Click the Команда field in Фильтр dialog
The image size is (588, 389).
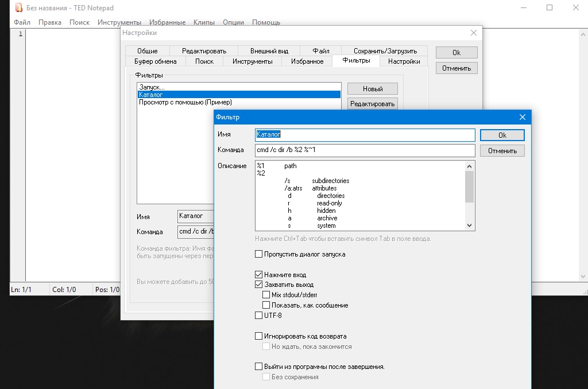365,150
